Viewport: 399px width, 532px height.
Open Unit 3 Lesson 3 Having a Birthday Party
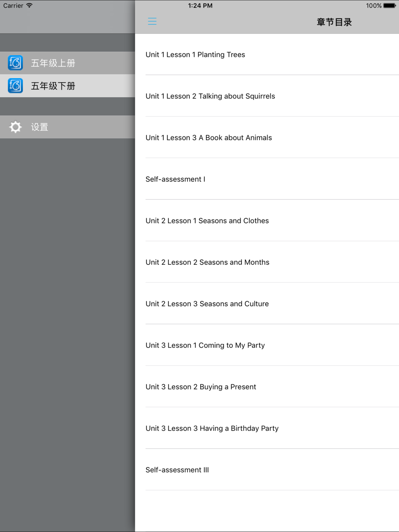267,428
